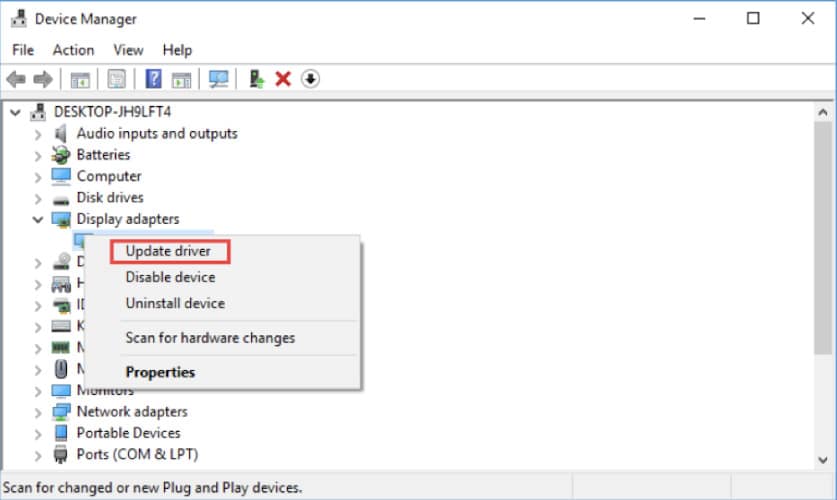Collapse the Display adapters node
This screenshot has height=500, width=837.
[x=38, y=219]
